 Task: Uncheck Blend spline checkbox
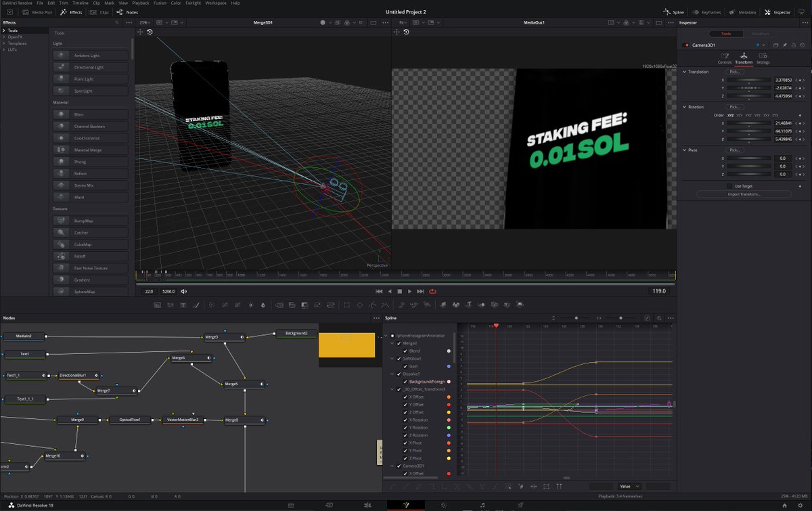click(x=405, y=351)
